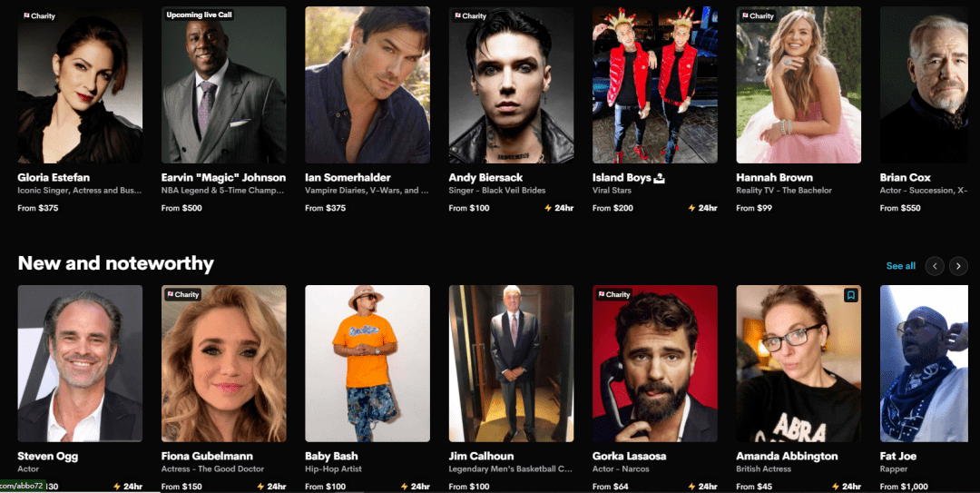Open Jim Calhoun's photo thumbnail
This screenshot has height=493, width=980.
[x=511, y=363]
